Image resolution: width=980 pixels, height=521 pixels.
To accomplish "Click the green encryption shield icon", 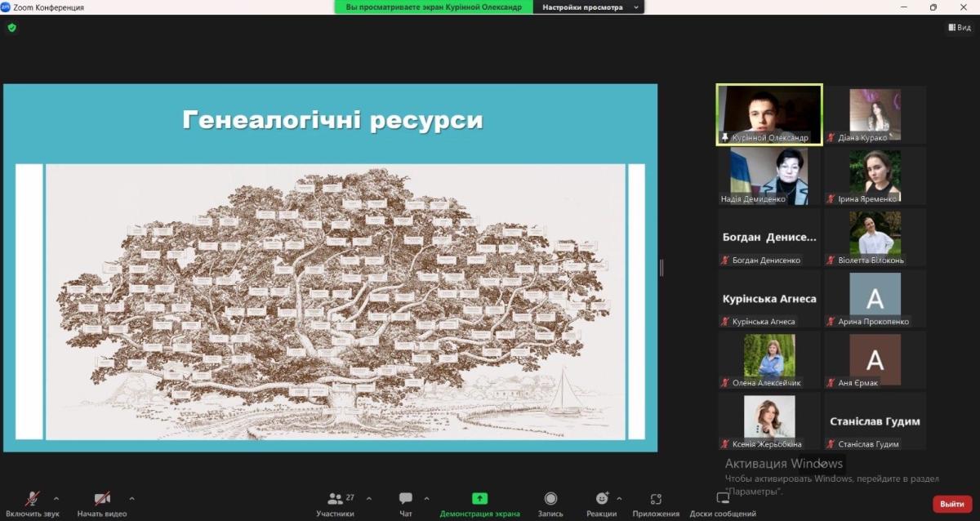I will coord(11,28).
